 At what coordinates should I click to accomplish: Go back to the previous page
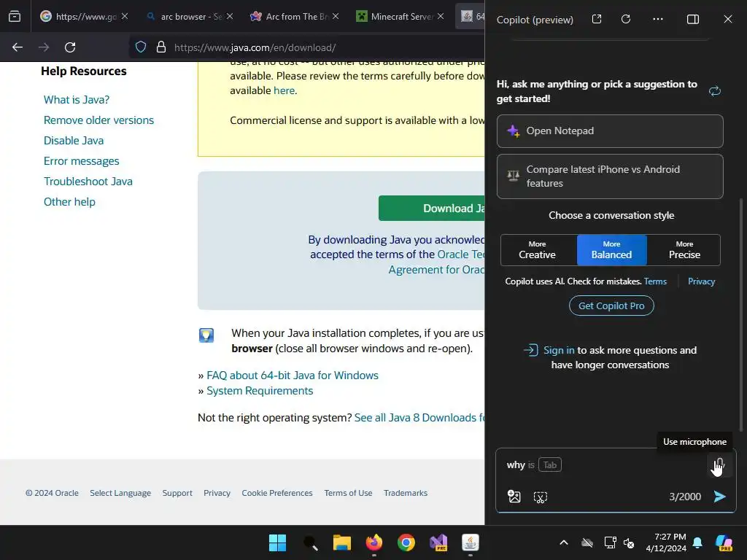click(x=18, y=47)
